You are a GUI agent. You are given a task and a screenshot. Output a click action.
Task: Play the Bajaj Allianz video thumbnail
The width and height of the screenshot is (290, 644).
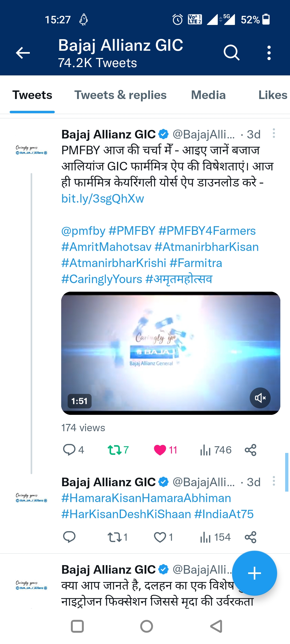(x=171, y=353)
